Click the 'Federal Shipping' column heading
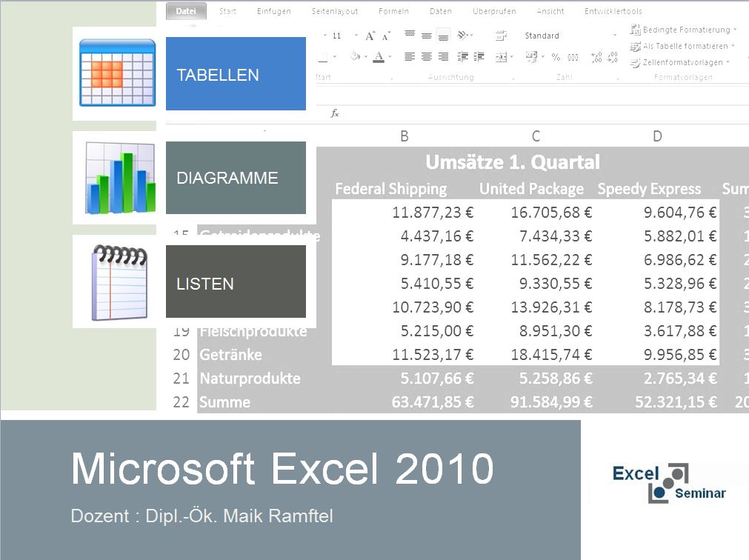Viewport: 749px width, 560px height. pyautogui.click(x=390, y=189)
